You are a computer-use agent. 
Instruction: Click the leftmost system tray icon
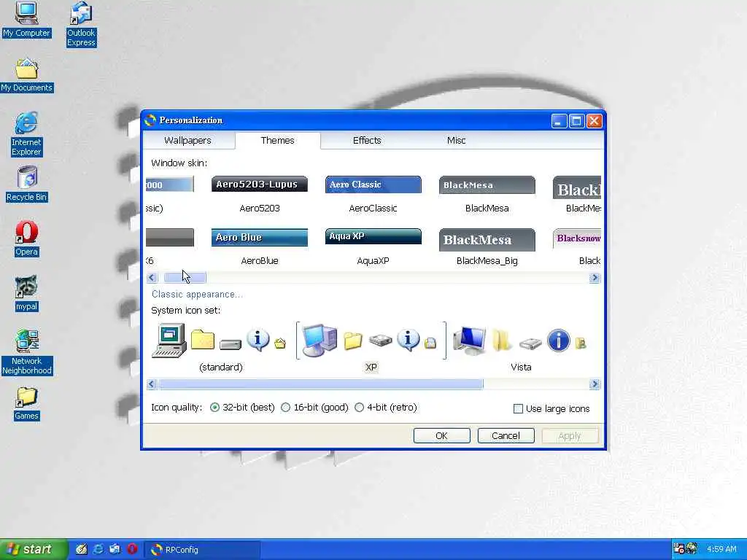(x=679, y=549)
